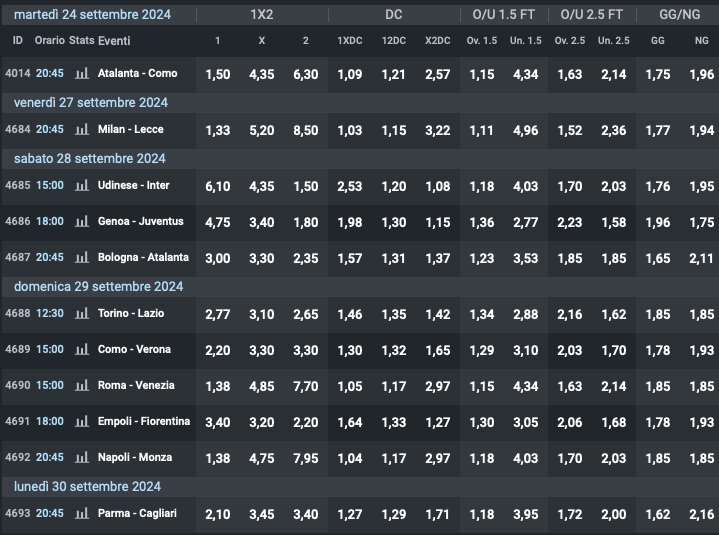Open the Udinese - Inter event
The height and width of the screenshot is (535, 719).
[133, 185]
